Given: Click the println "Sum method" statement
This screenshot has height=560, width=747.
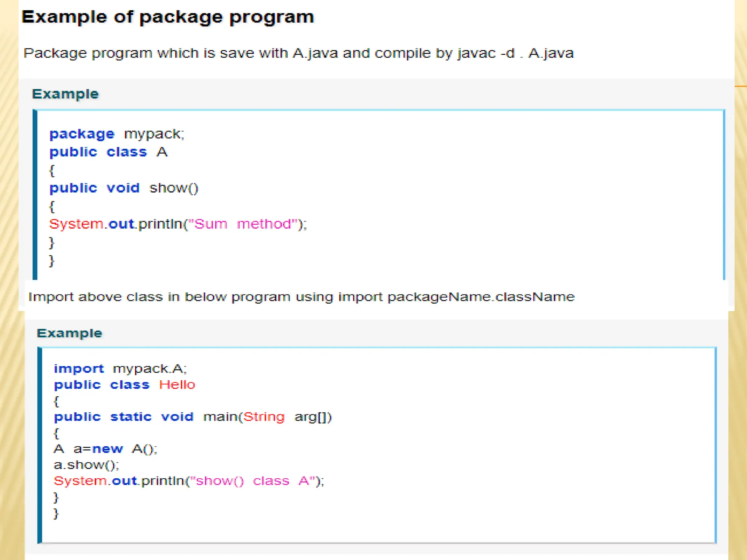Looking at the screenshot, I should pos(178,224).
